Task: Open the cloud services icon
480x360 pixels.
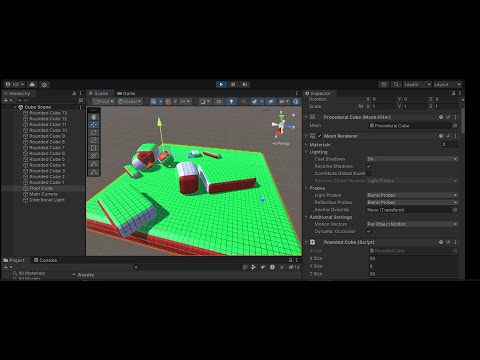Action: pos(32,85)
